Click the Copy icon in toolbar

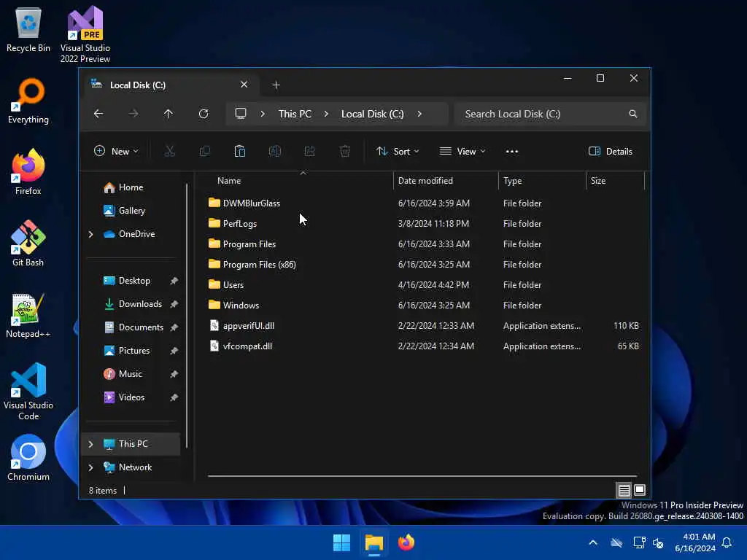coord(205,152)
